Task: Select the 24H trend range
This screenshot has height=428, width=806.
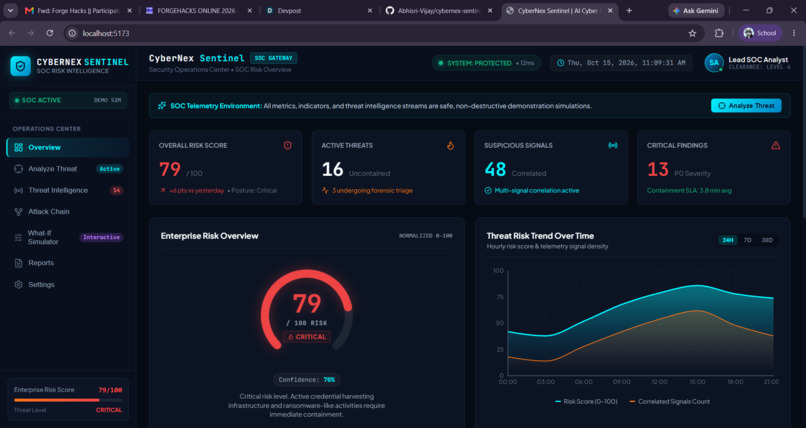Action: coord(728,240)
